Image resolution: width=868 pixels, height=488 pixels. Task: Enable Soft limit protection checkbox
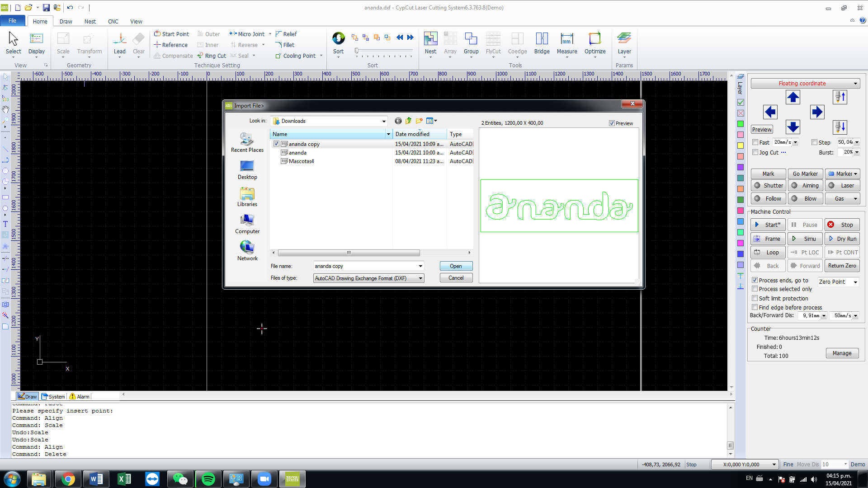point(755,298)
